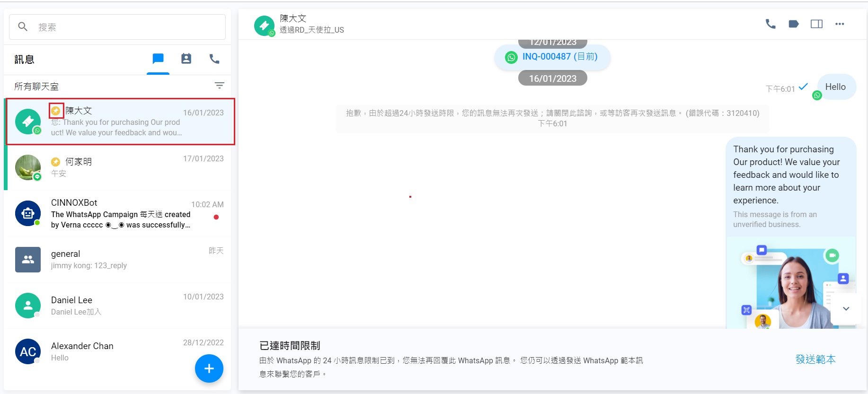
Task: Open the 陳大文 conversation
Action: [120, 122]
